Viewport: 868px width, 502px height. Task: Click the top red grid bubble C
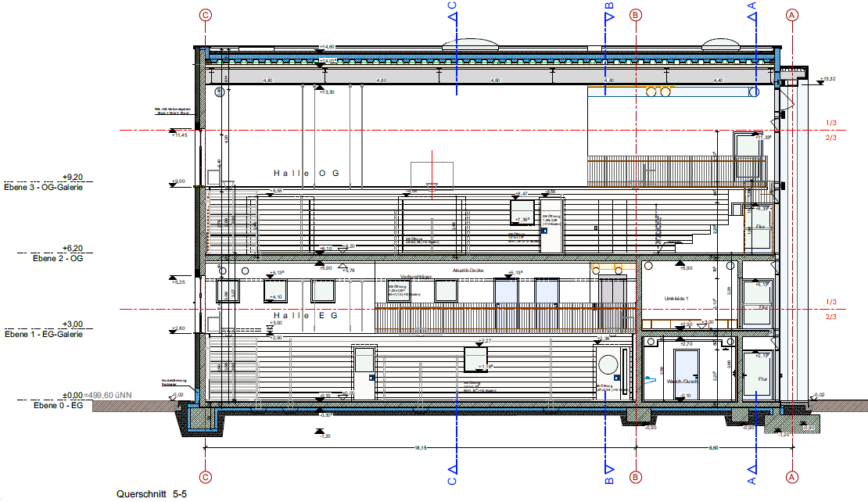[x=206, y=14]
